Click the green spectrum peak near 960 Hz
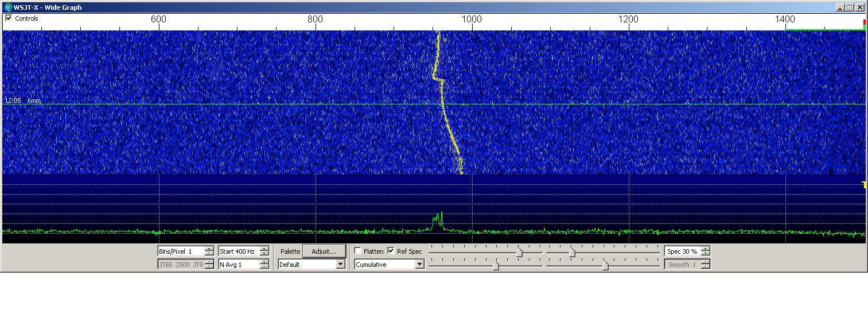Viewport: 868px width, 310px height. (x=438, y=221)
